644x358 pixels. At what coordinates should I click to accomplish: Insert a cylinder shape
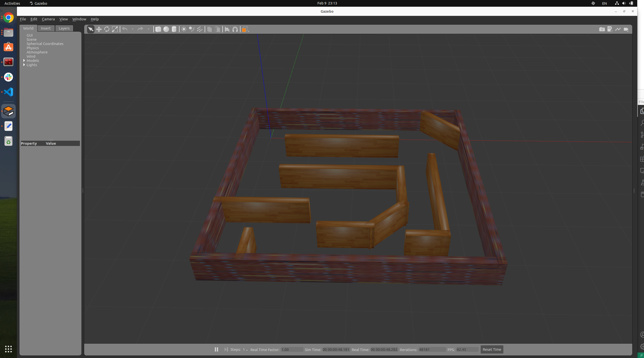coord(174,29)
